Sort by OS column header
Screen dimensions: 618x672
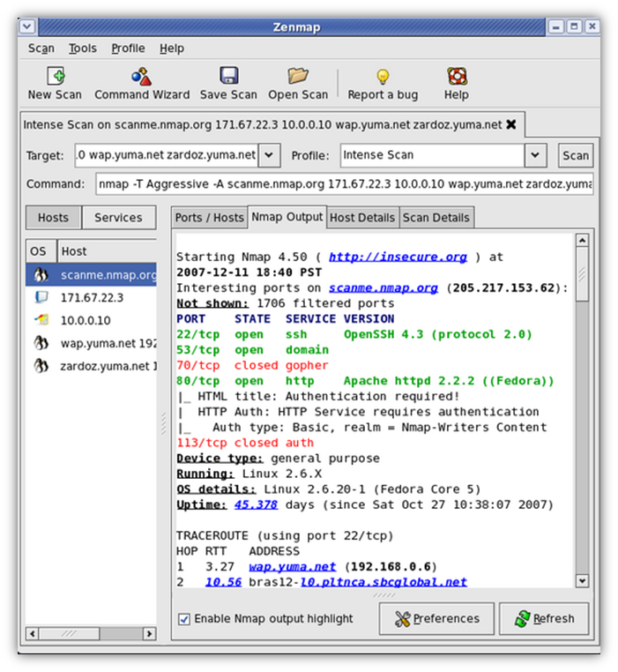pos(41,251)
